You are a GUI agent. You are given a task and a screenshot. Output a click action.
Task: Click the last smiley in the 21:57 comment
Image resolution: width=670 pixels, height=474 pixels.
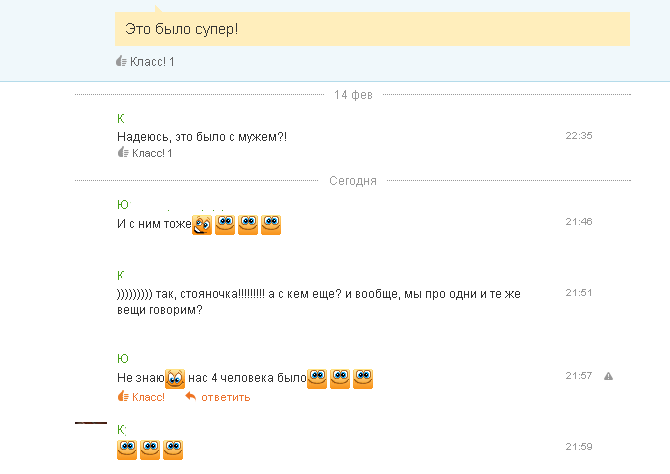tap(363, 379)
